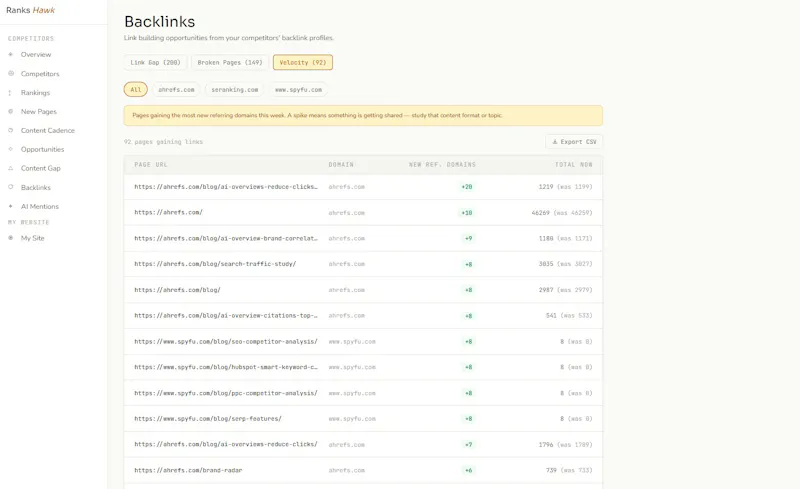This screenshot has width=800, height=489.
Task: Open ai-overviews-reduce-clicks/ URL with +7
Action: pos(226,444)
